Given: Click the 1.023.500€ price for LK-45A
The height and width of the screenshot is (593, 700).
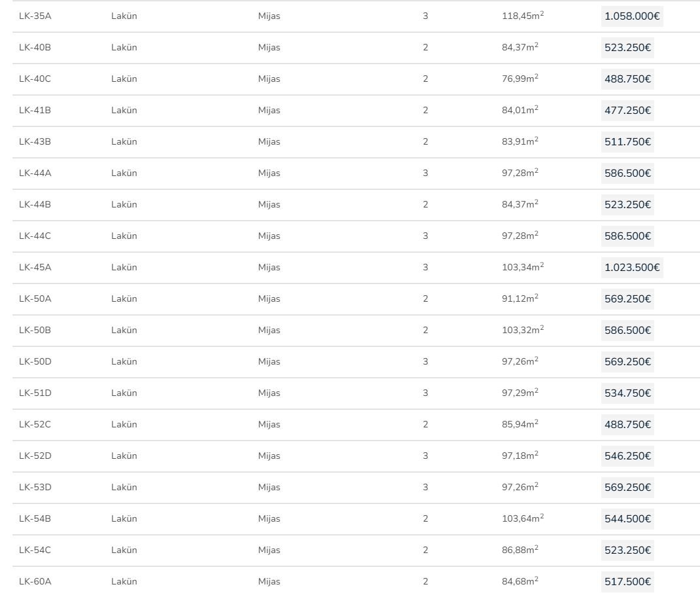Looking at the screenshot, I should click(631, 268).
